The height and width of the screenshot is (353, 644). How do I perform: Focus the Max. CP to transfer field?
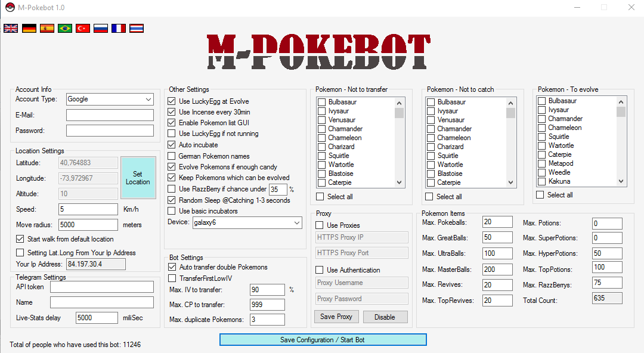coord(267,305)
